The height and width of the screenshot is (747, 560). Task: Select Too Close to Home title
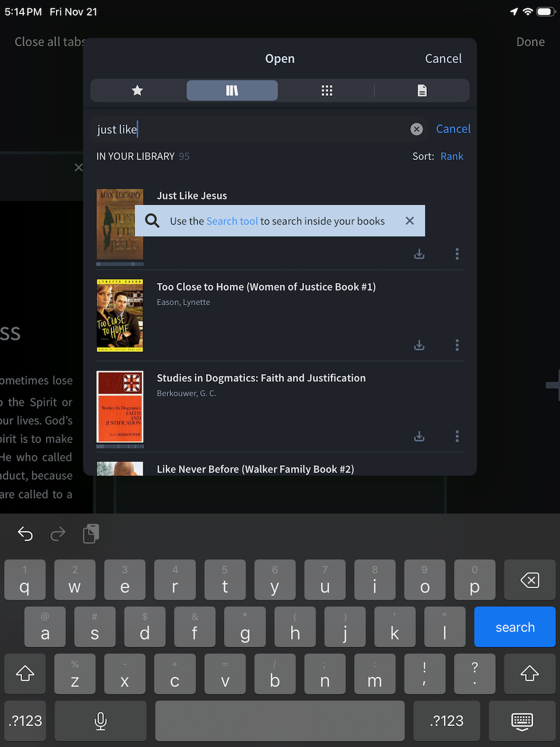[x=266, y=287]
